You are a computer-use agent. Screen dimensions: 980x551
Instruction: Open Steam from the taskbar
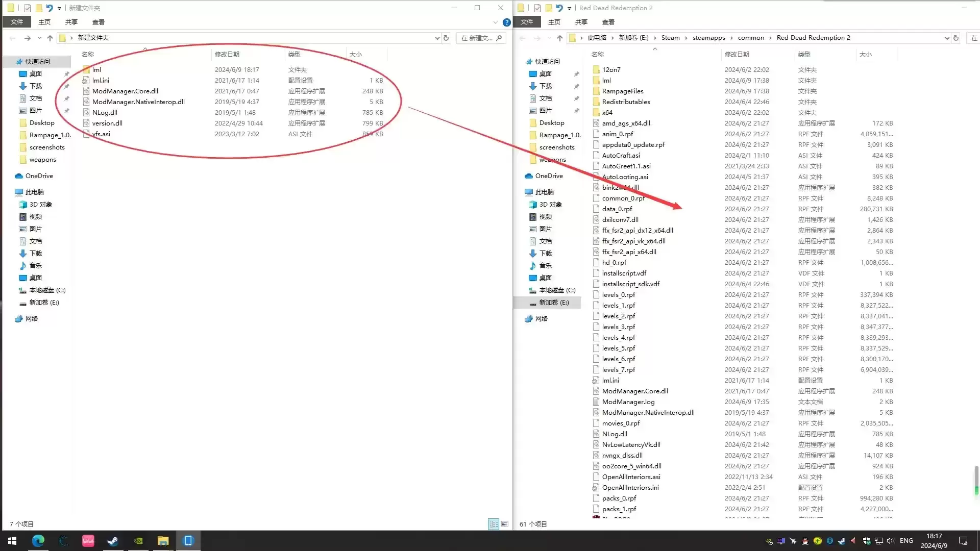pyautogui.click(x=113, y=541)
